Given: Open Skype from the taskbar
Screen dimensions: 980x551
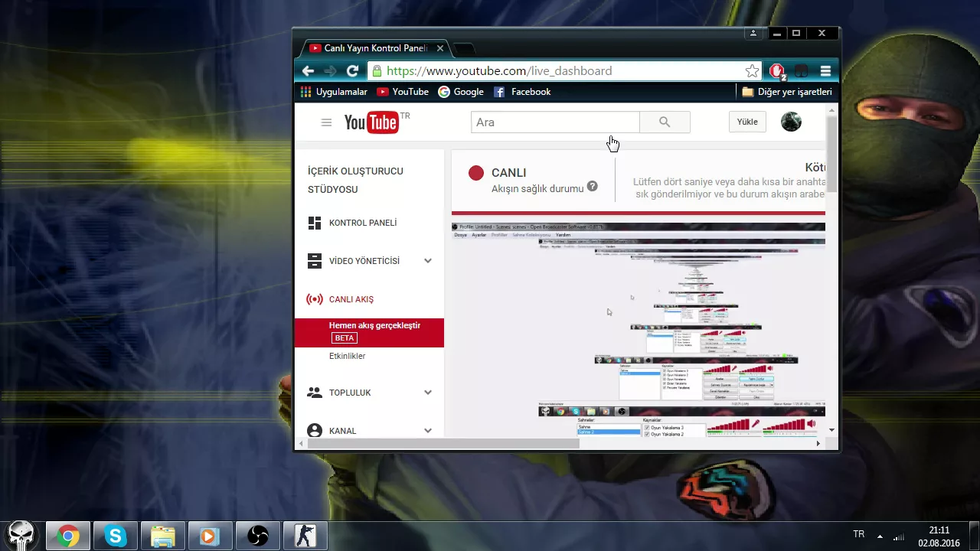Looking at the screenshot, I should tap(116, 536).
